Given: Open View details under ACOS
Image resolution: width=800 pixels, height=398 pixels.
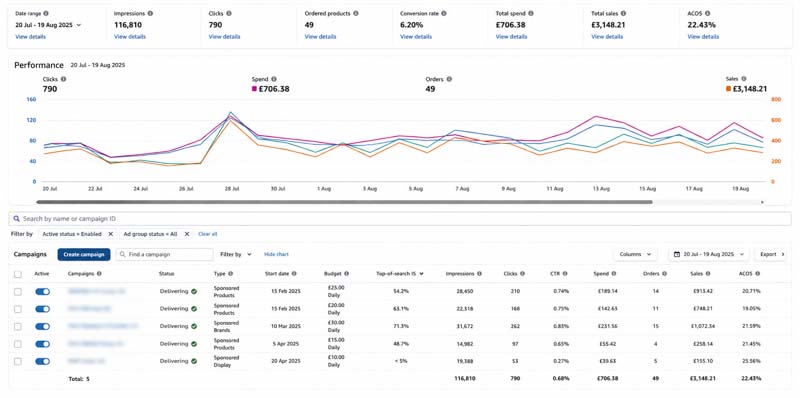Looking at the screenshot, I should [703, 37].
